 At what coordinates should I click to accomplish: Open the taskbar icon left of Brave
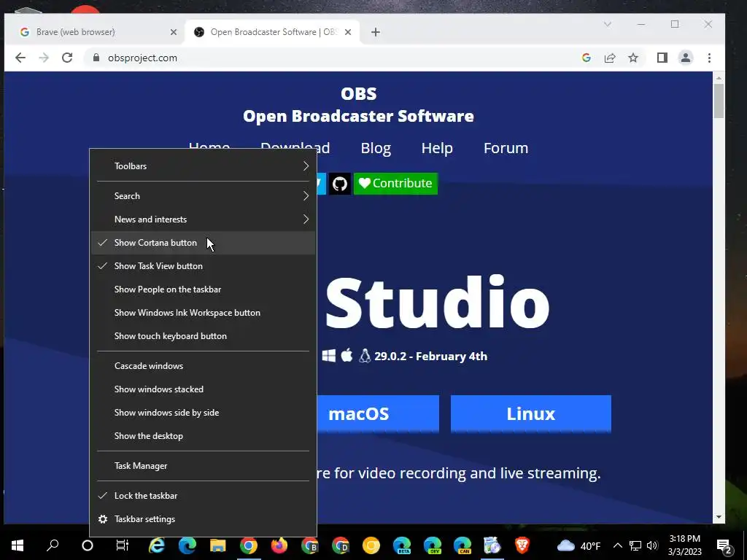(x=492, y=545)
